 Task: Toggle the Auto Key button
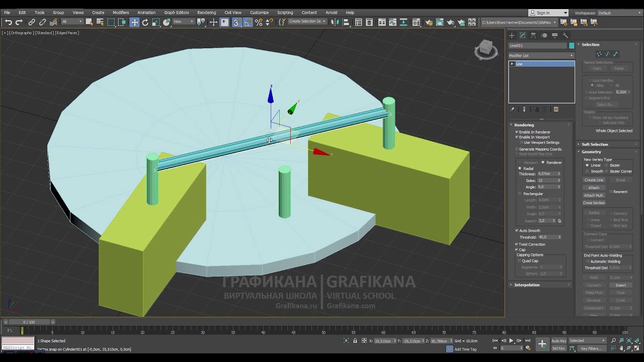point(558,341)
